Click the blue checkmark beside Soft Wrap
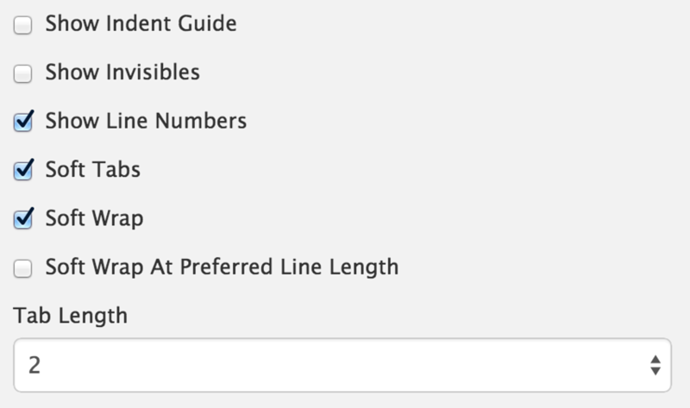The height and width of the screenshot is (408, 690). click(24, 218)
